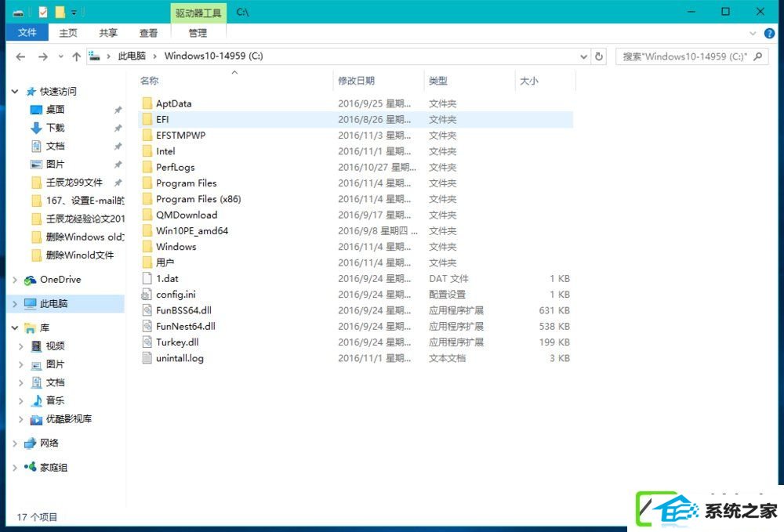
Task: Open 下载 in quick access
Action: 55,128
